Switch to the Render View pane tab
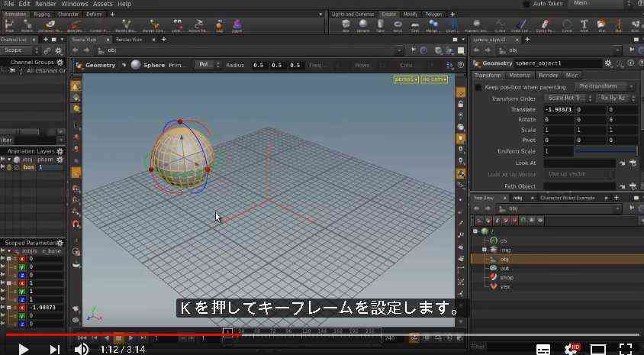The height and width of the screenshot is (355, 644). pyautogui.click(x=128, y=40)
